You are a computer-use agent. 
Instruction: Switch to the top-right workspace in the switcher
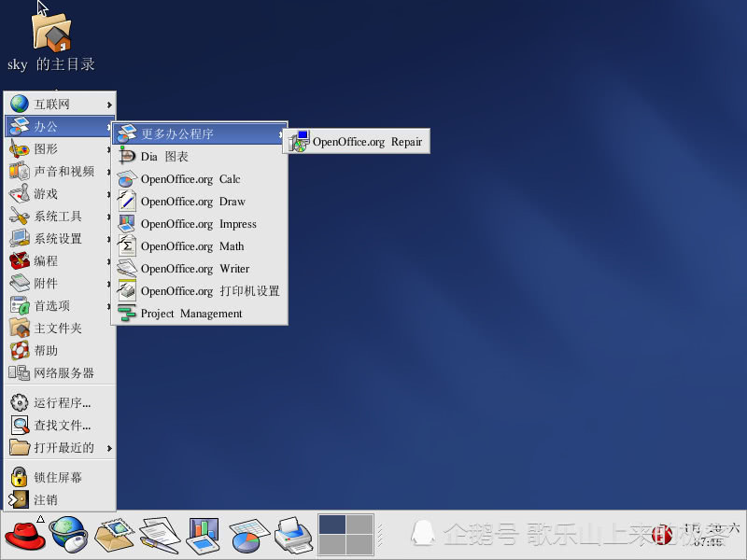coord(359,525)
